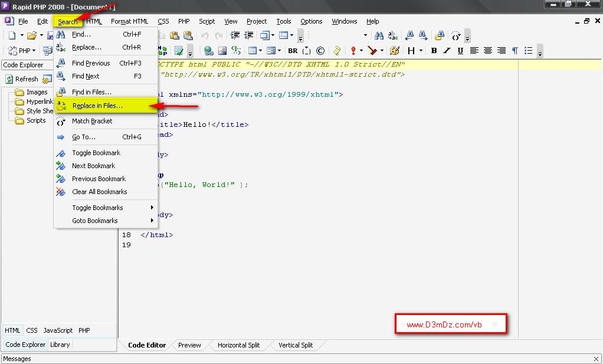This screenshot has height=364, width=603.
Task: Select Find in Files menu entry
Action: tap(106, 92)
